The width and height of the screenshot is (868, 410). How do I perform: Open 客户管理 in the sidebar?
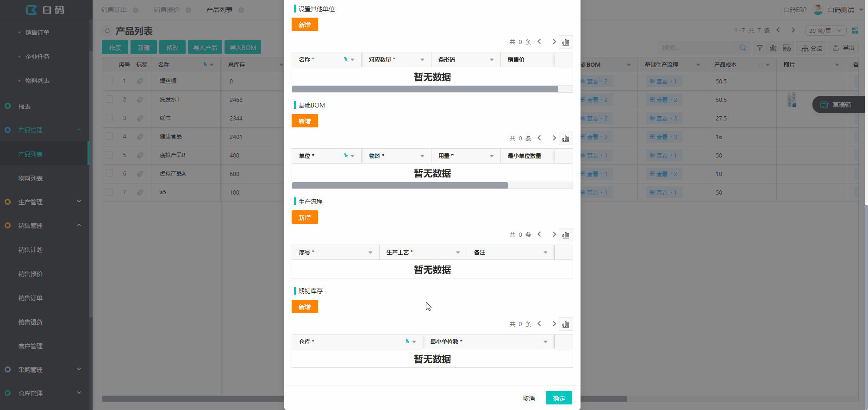pos(31,346)
